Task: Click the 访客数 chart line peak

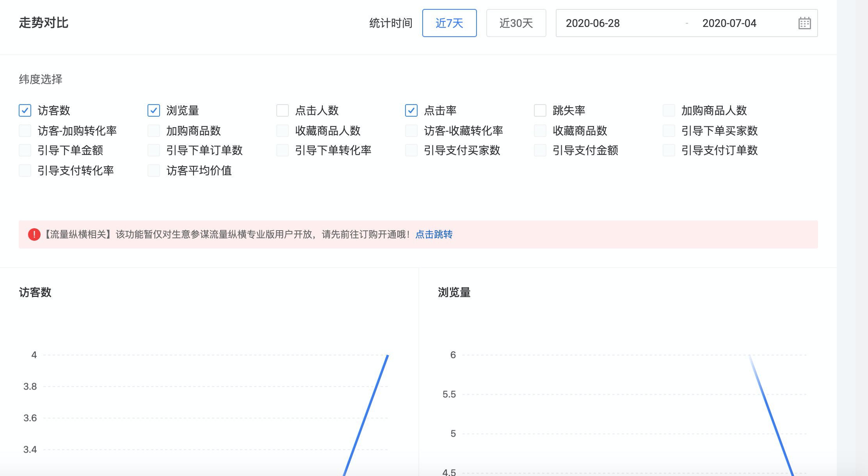Action: pos(387,356)
